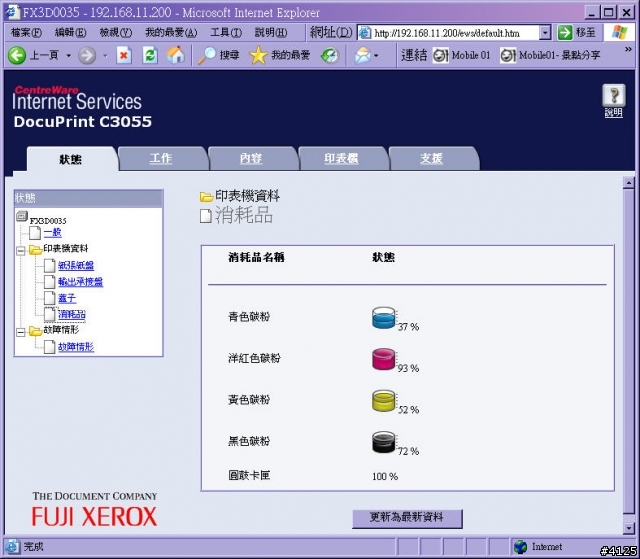Click the 圓鼓卡匣 100 % value
This screenshot has width=640, height=559.
pos(385,476)
